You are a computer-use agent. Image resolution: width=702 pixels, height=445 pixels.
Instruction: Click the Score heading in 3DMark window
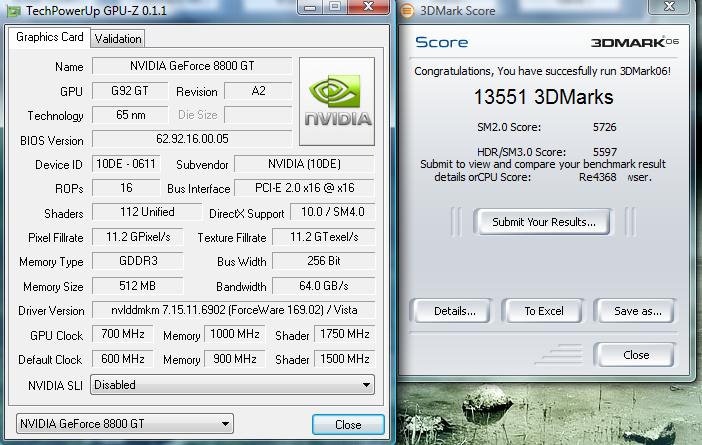pyautogui.click(x=441, y=43)
